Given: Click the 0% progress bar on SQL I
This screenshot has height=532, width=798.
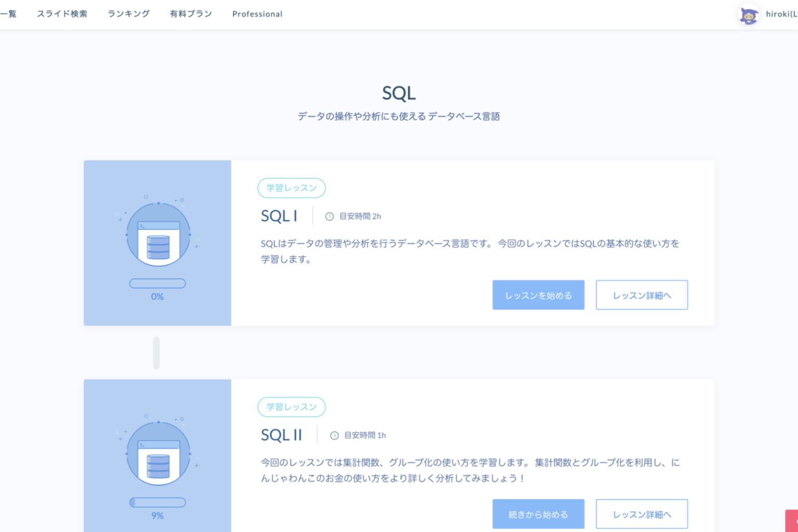Looking at the screenshot, I should click(x=157, y=283).
